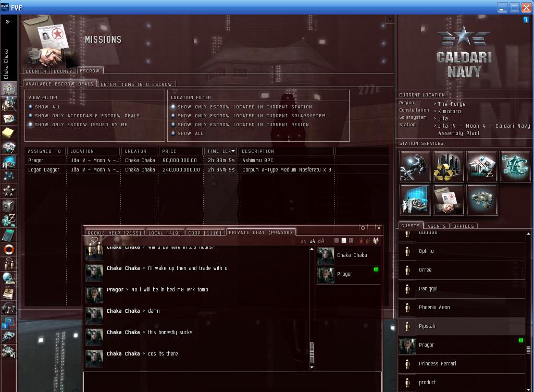The image size is (534, 392).
Task: Toggle chat member list people icon
Action: pyautogui.click(x=376, y=241)
